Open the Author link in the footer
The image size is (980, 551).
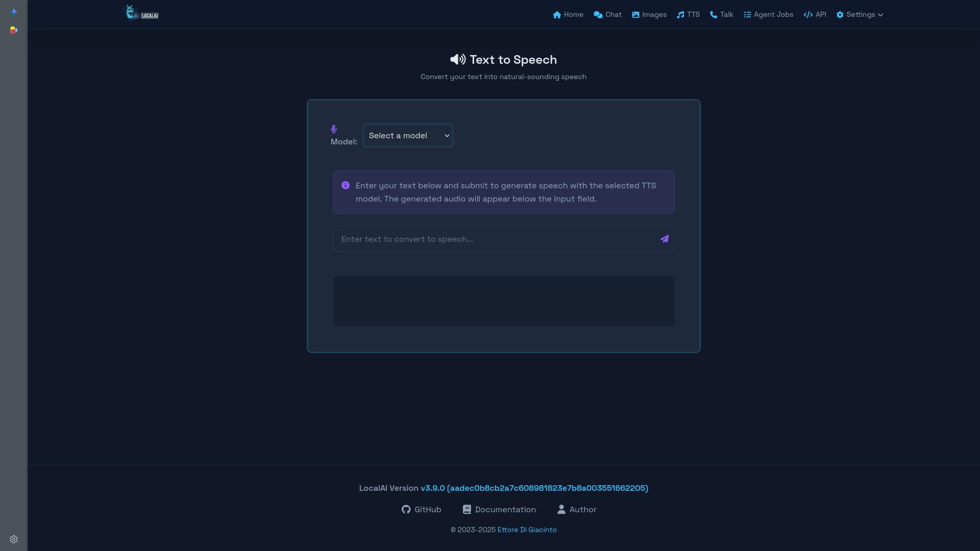[x=577, y=510]
